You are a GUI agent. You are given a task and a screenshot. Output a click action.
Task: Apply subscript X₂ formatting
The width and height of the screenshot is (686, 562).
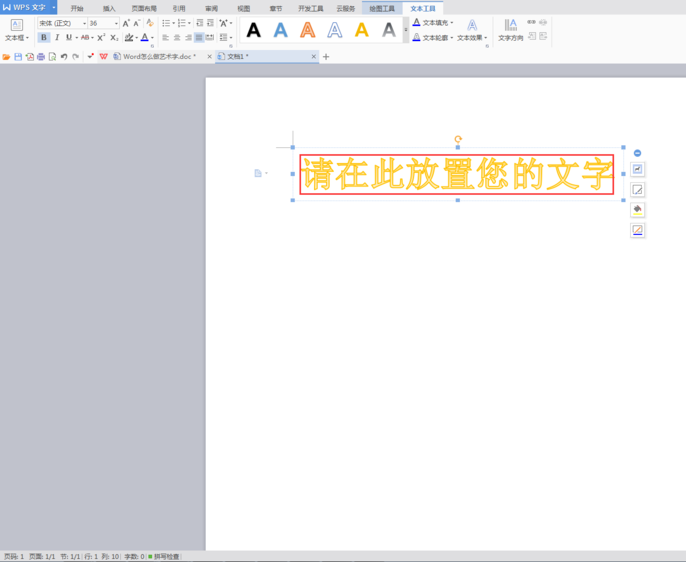[114, 38]
